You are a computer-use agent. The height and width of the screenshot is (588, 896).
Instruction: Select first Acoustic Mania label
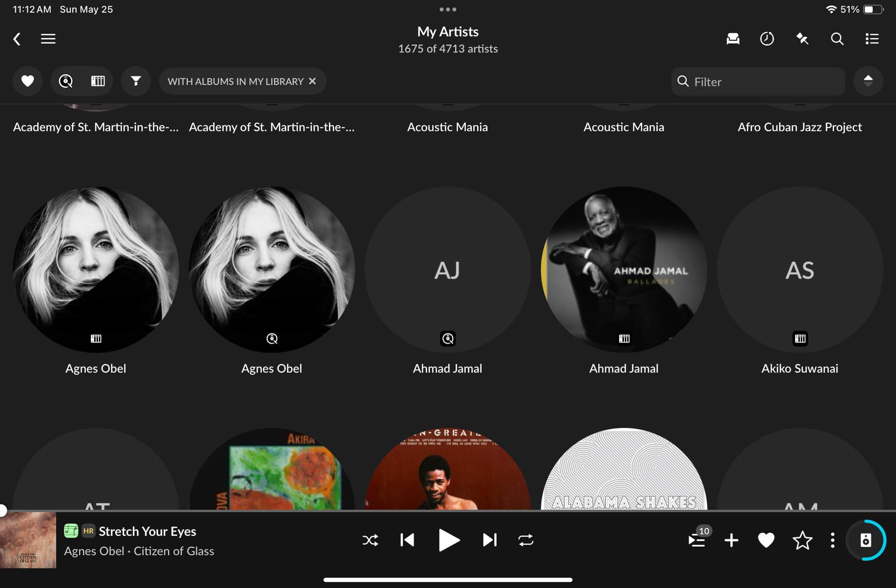tap(448, 127)
